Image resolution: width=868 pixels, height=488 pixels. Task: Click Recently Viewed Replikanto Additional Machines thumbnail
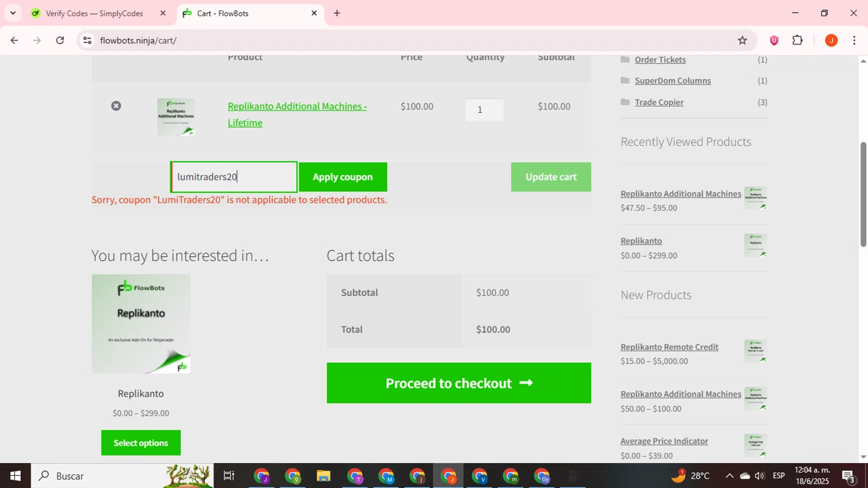pyautogui.click(x=756, y=198)
